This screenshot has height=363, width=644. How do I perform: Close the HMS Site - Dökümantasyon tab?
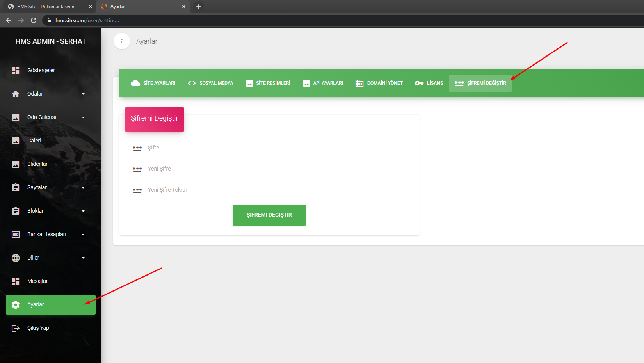[x=91, y=7]
